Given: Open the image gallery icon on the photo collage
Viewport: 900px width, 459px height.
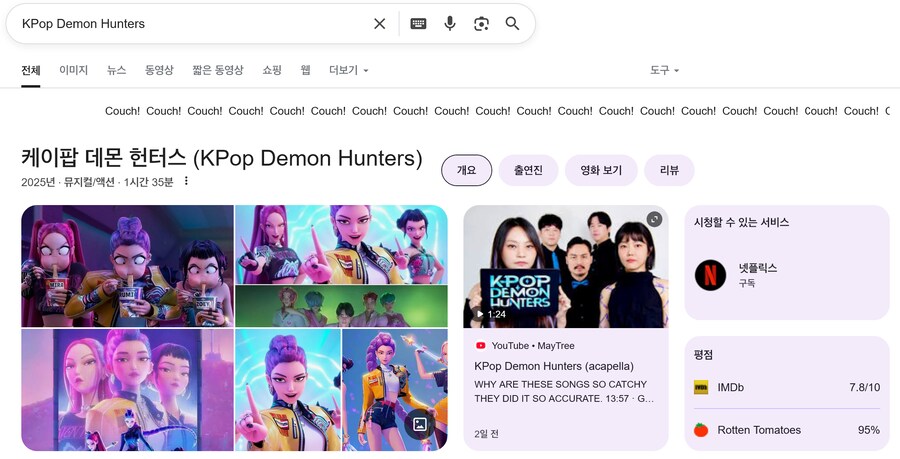Looking at the screenshot, I should click(420, 425).
